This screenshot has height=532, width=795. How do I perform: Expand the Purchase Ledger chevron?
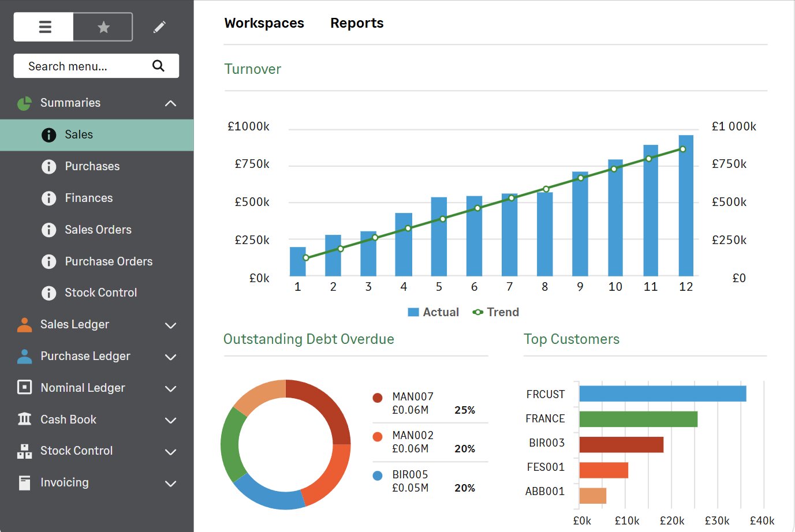[x=170, y=357]
